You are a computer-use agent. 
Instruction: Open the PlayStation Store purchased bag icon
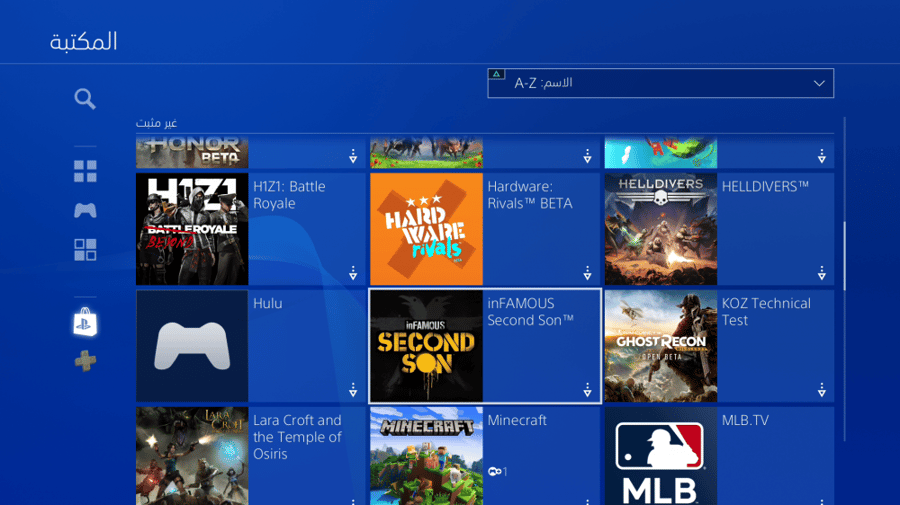pos(85,322)
